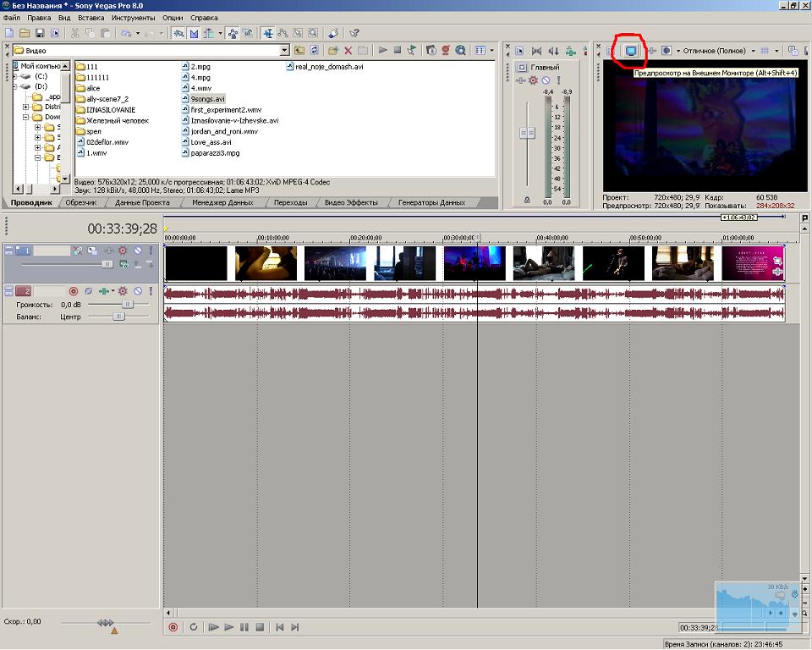Screen dimensions: 812x650
Task: Click the transport Pause button
Action: [244, 627]
